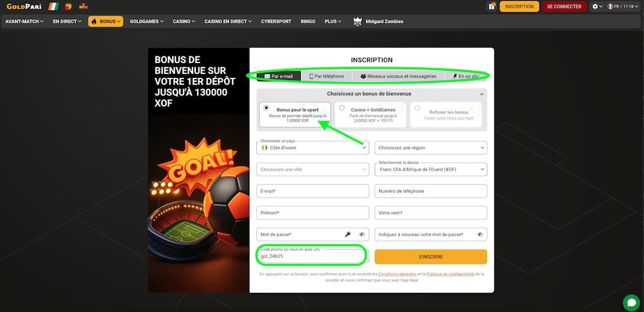Focus the confirm password field

pos(431,234)
